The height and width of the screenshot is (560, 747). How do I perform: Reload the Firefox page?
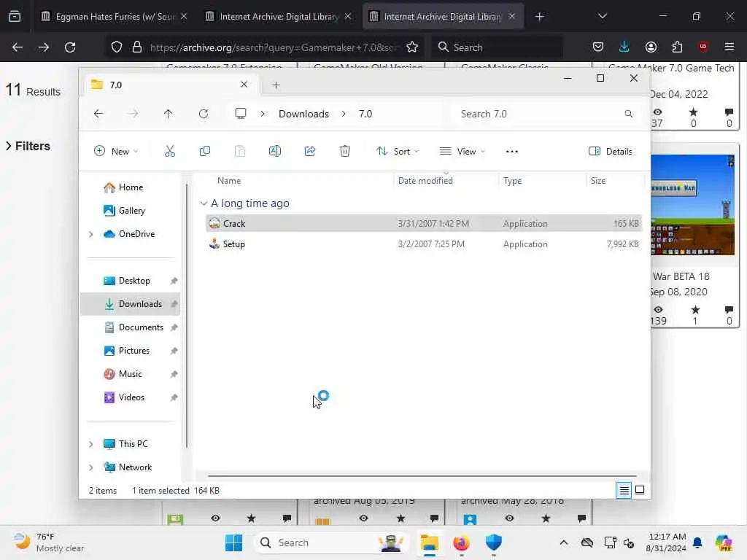click(70, 47)
